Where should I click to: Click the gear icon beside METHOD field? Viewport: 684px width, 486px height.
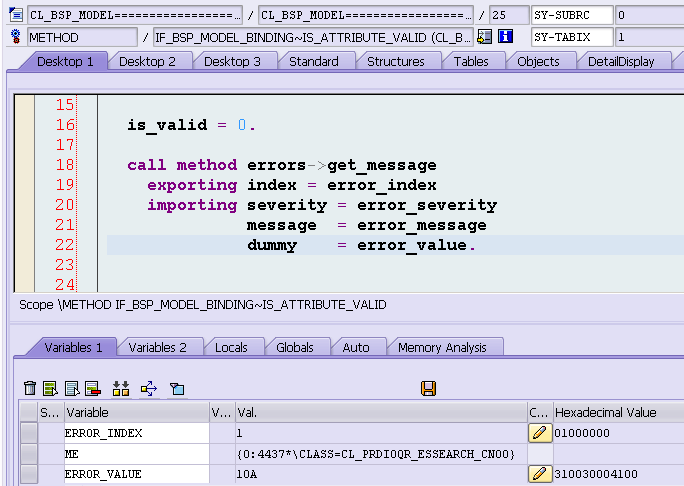point(16,37)
